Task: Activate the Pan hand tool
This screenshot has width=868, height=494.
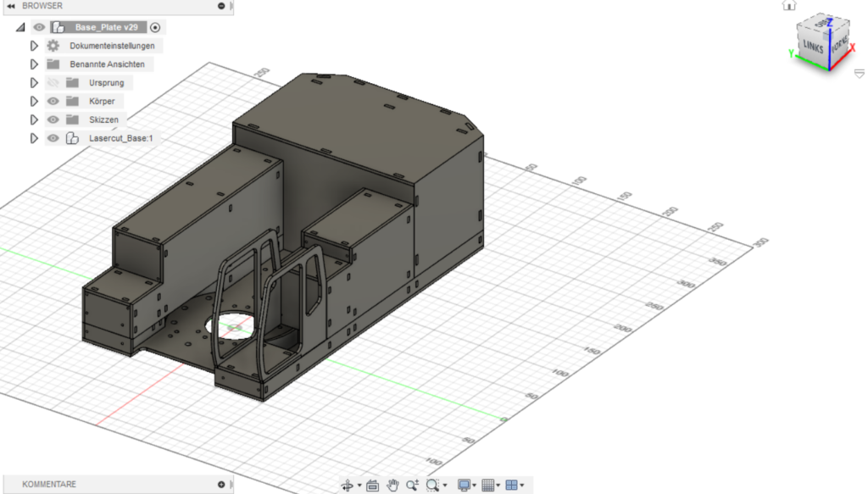Action: [x=392, y=486]
